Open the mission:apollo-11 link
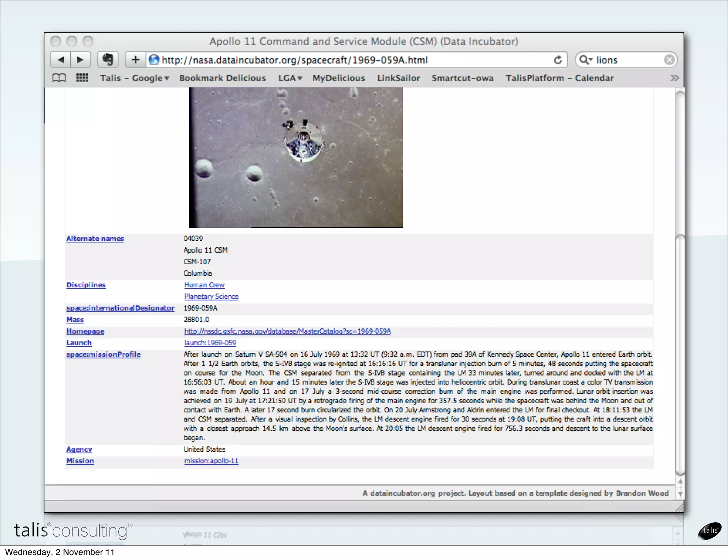The height and width of the screenshot is (560, 728). (x=211, y=461)
